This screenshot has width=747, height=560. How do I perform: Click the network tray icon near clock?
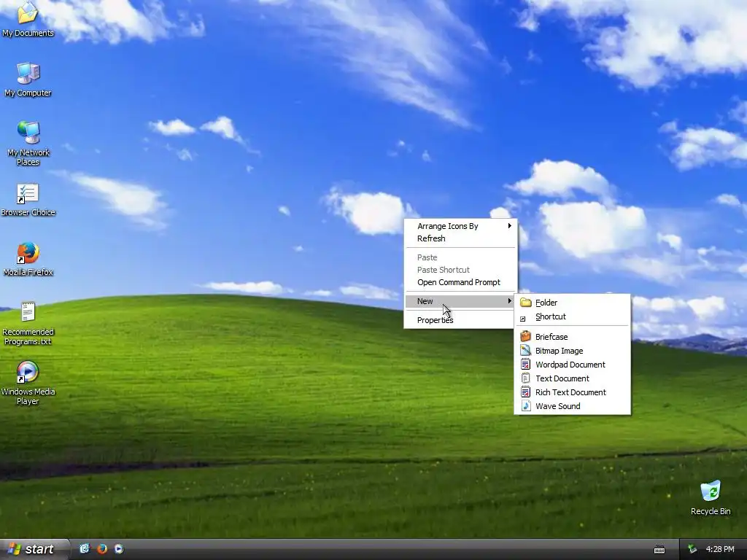coord(692,549)
